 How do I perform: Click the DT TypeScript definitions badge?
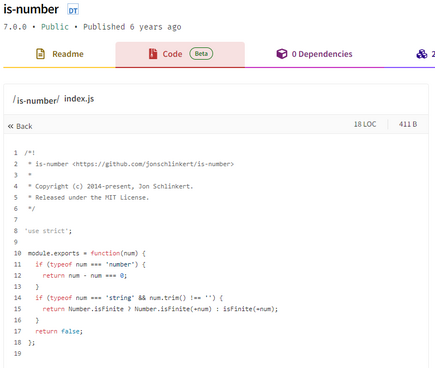[x=73, y=10]
